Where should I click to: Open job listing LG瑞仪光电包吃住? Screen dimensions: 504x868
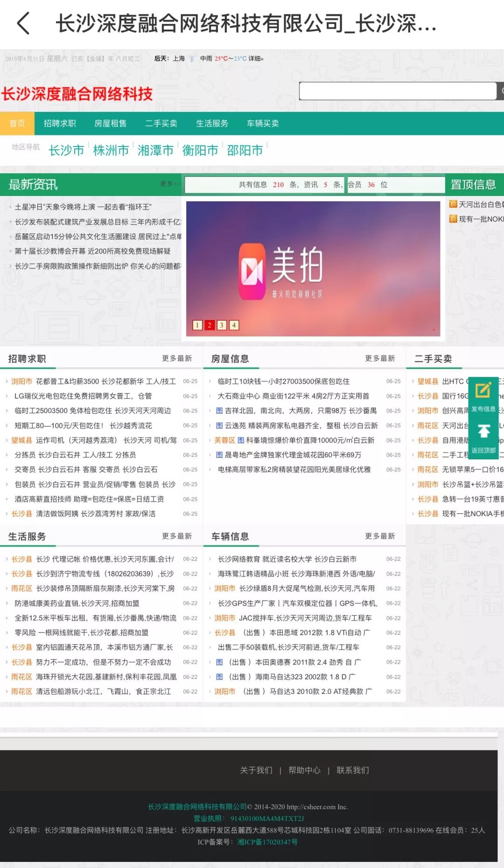(83, 396)
